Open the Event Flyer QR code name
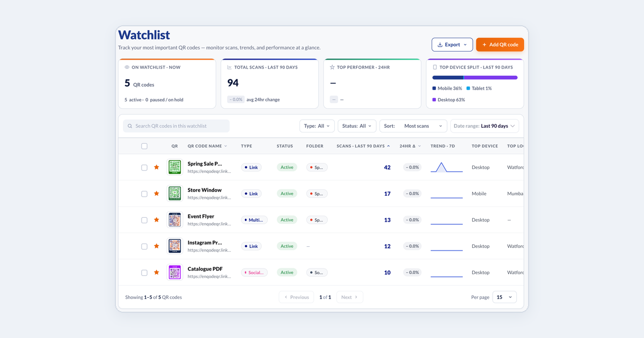Viewport: 644px width, 338px height. coord(201,216)
